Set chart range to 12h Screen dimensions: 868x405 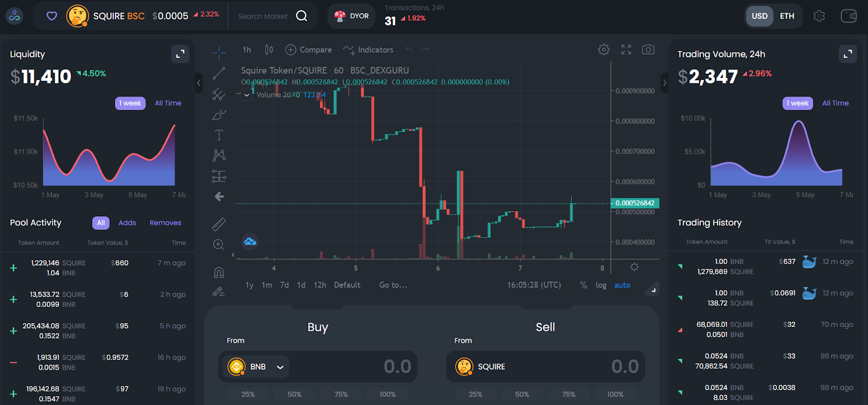(x=320, y=285)
